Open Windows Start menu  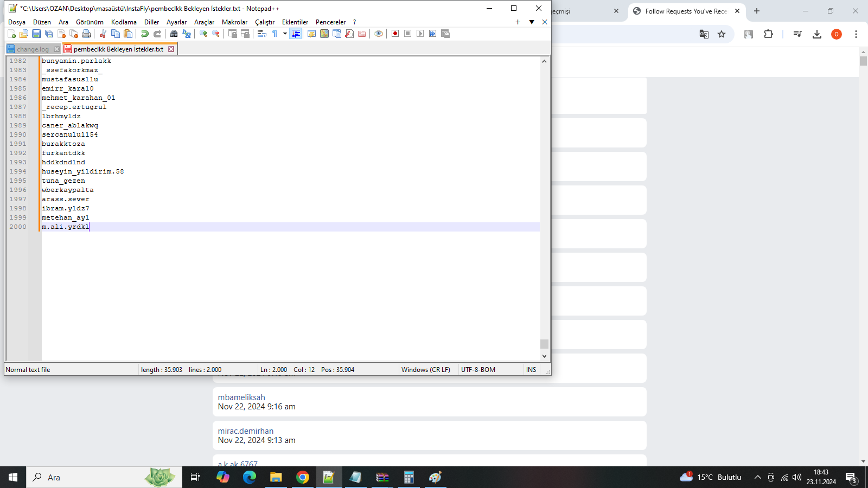coord(13,477)
